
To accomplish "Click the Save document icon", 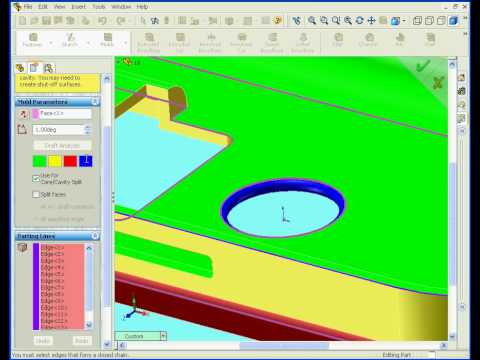I will (x=46, y=21).
